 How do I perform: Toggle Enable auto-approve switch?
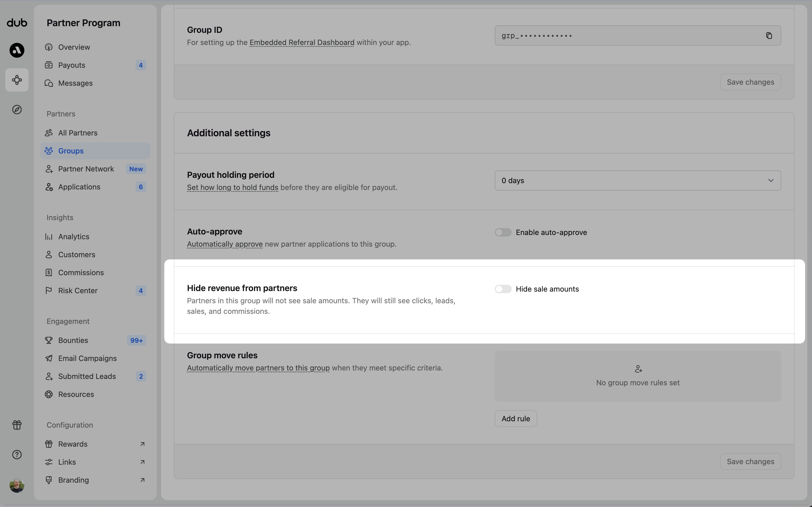503,232
